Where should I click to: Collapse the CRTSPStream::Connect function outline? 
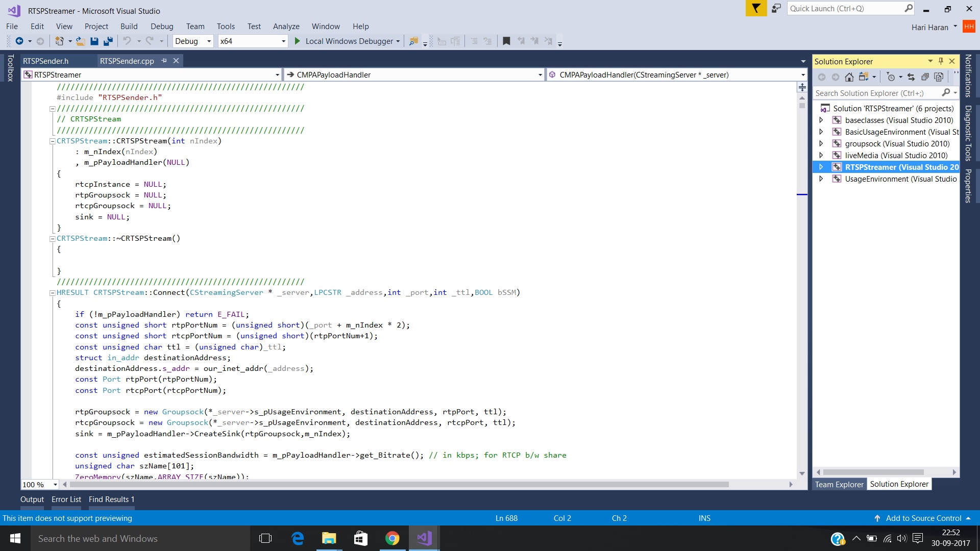click(x=52, y=293)
